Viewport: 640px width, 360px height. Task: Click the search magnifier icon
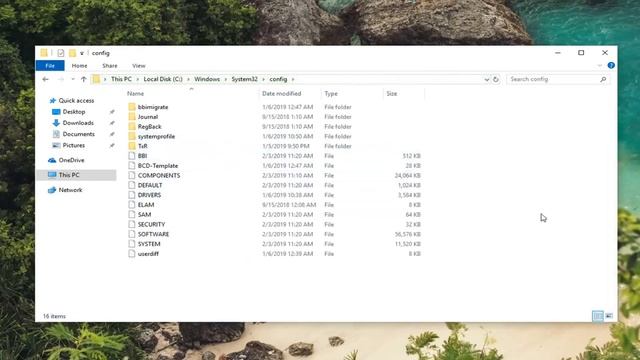603,79
